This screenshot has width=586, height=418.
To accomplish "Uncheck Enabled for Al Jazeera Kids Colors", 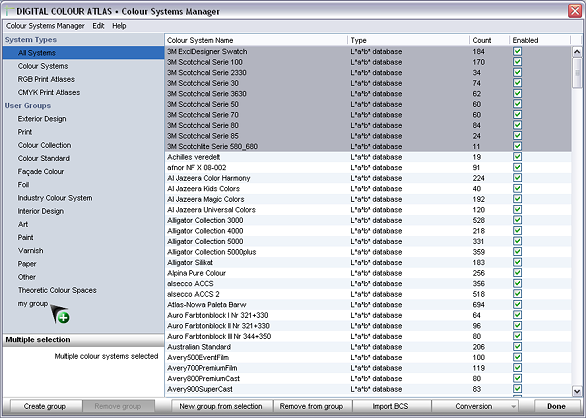I will pyautogui.click(x=518, y=188).
